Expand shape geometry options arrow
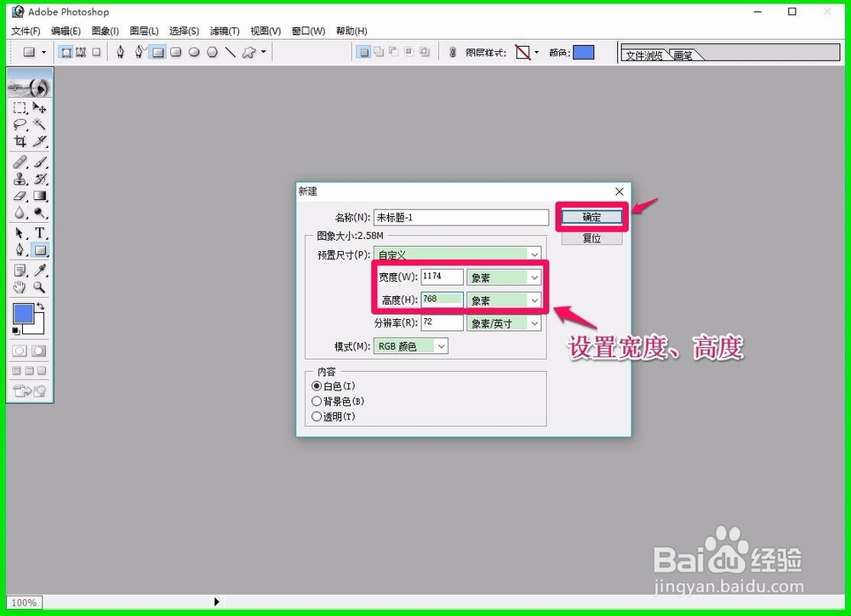The image size is (851, 616). click(264, 52)
